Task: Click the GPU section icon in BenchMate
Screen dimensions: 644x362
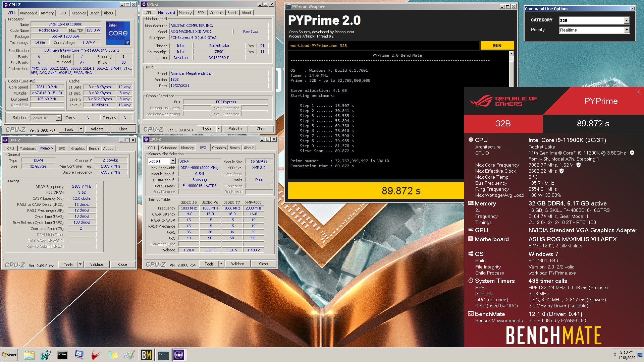Action: pos(471,230)
